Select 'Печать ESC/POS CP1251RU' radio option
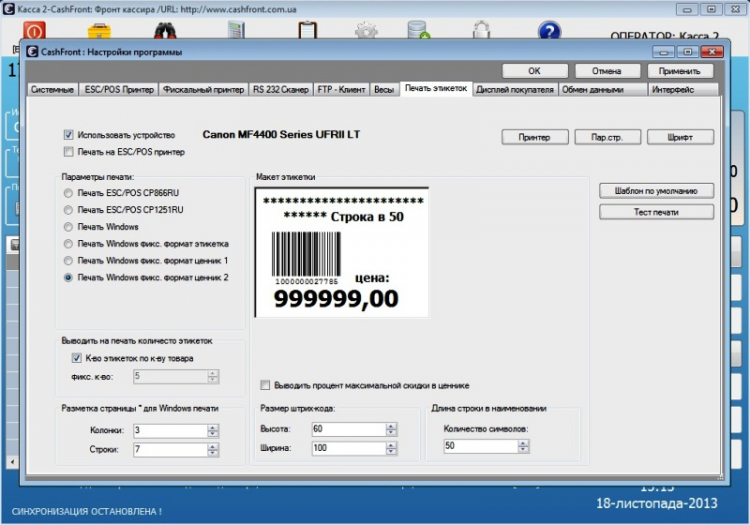 68,210
